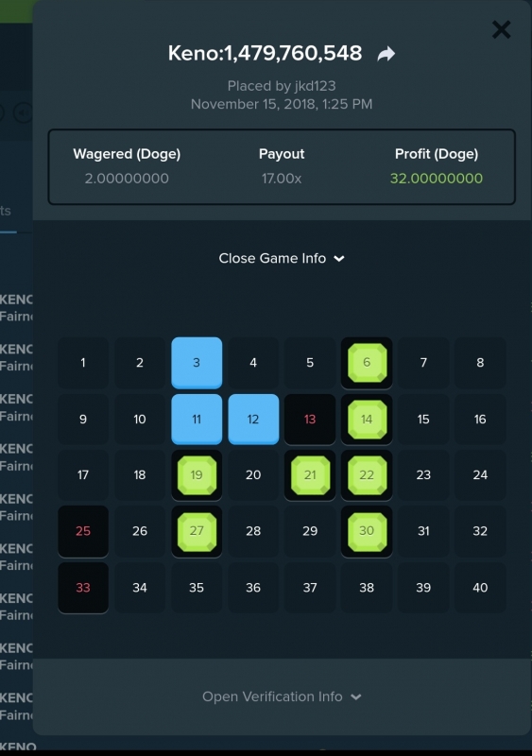Click Keno tile number 23
The image size is (532, 756).
423,475
